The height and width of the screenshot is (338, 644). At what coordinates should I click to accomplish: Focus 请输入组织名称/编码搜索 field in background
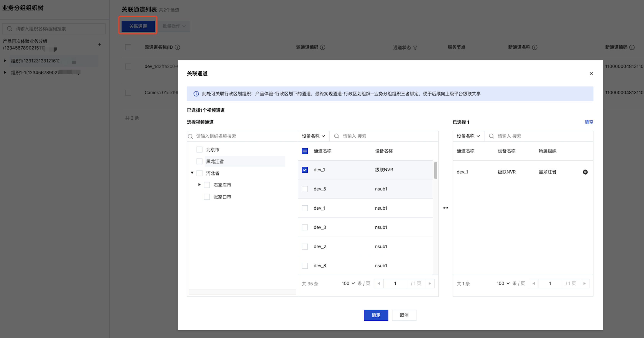pos(54,29)
